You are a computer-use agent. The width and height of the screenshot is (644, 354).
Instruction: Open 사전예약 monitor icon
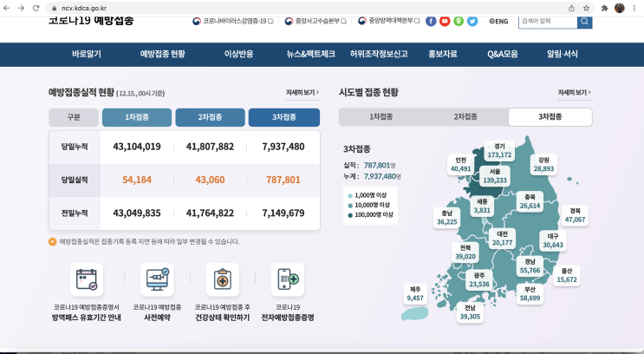[x=157, y=279]
